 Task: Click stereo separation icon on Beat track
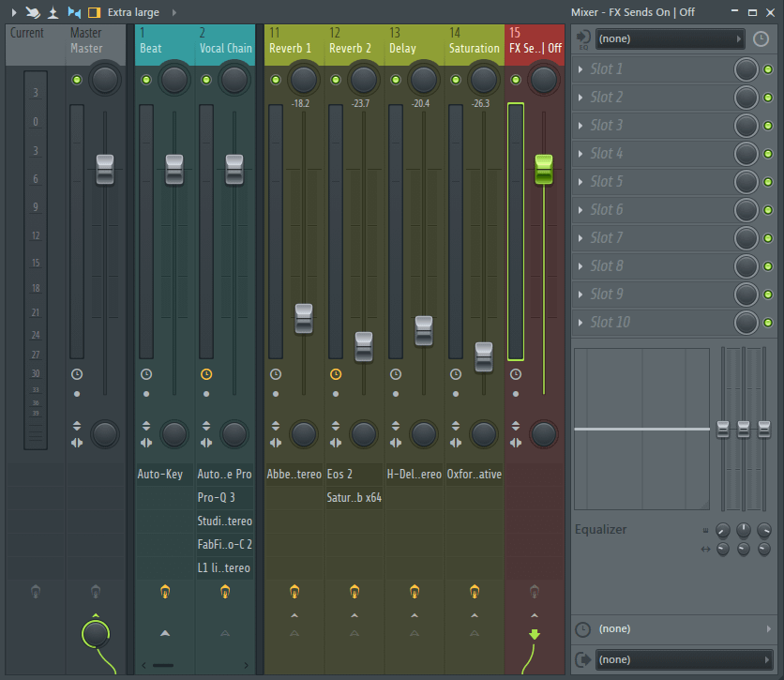coord(146,443)
